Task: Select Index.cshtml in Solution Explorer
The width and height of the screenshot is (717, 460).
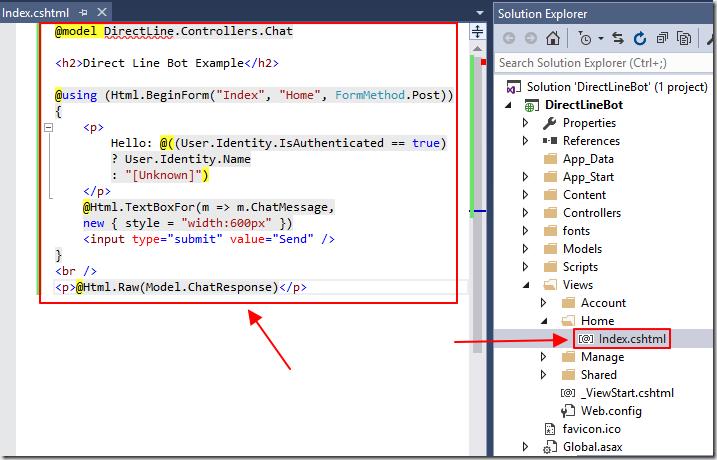Action: [x=622, y=339]
